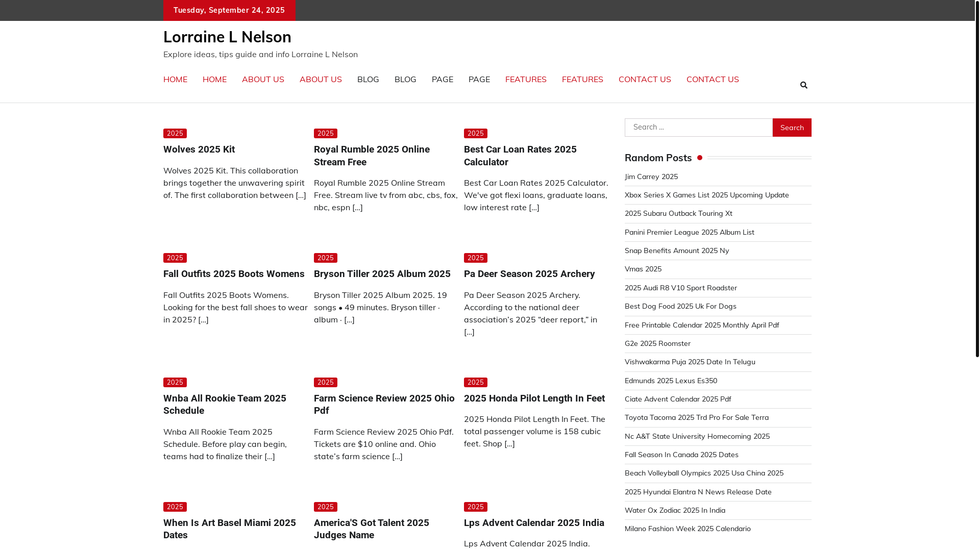Open Vishwakarma Puja 2025 Date In Telugu
980x551 pixels.
690,362
